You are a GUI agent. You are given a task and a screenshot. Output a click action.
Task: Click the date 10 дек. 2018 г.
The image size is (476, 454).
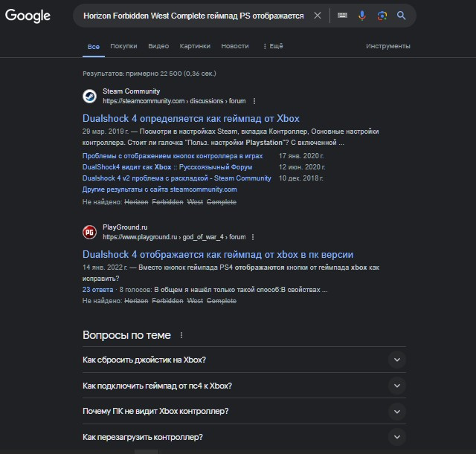[x=300, y=178]
